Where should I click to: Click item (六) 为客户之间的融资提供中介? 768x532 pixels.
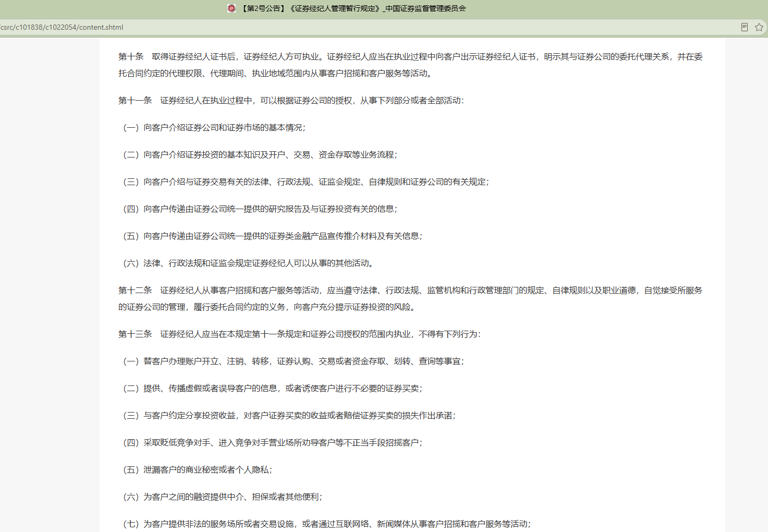click(x=223, y=497)
